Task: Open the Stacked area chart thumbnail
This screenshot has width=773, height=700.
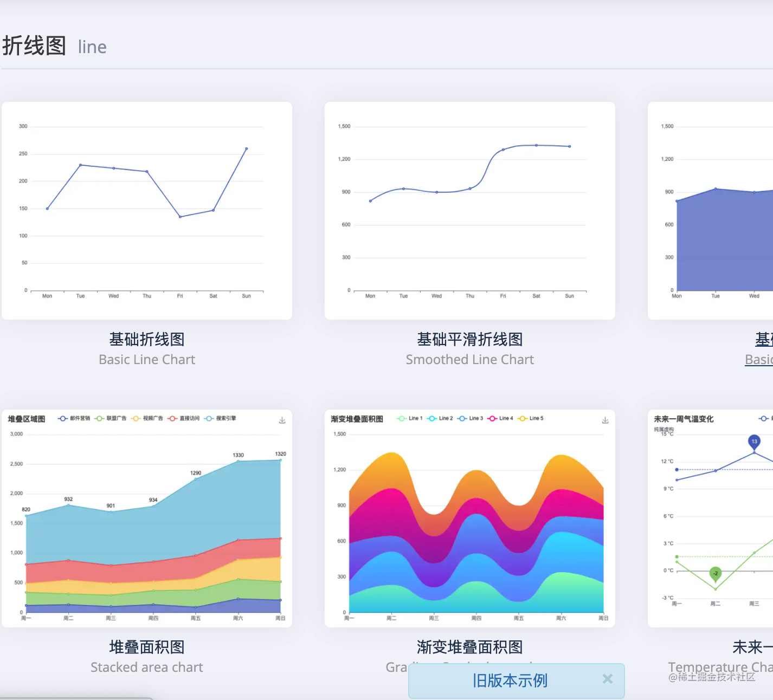Action: click(x=147, y=518)
